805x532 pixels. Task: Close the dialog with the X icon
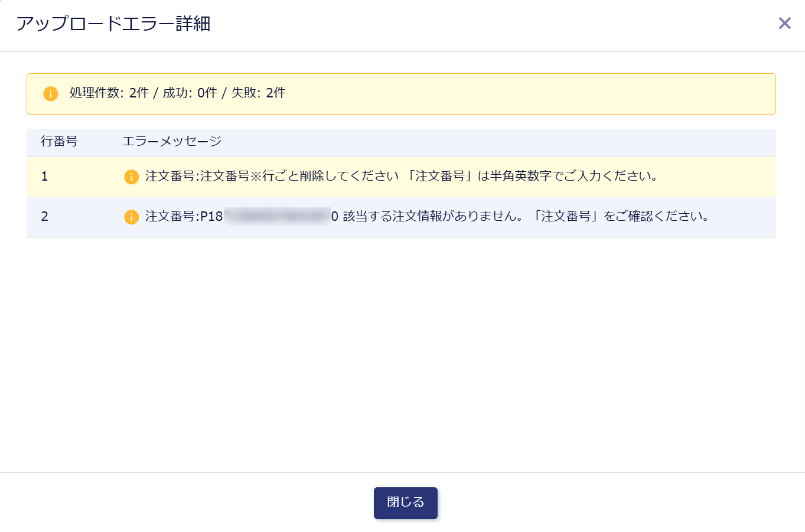784,23
